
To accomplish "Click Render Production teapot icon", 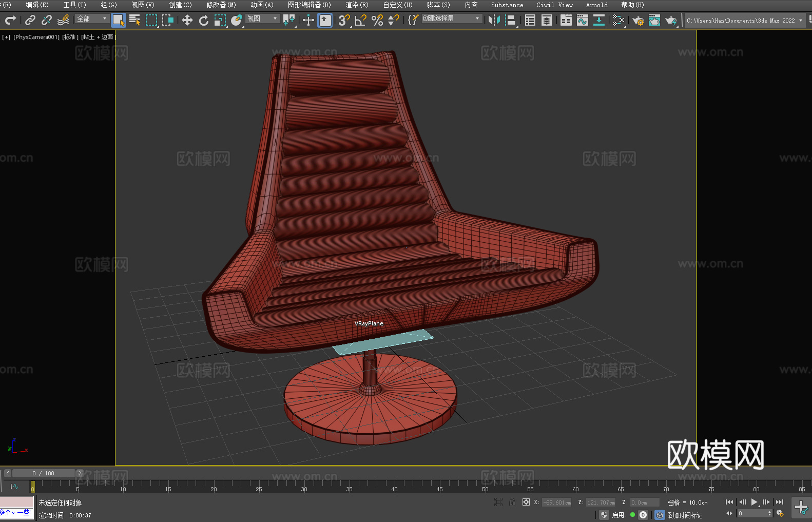I will (671, 20).
